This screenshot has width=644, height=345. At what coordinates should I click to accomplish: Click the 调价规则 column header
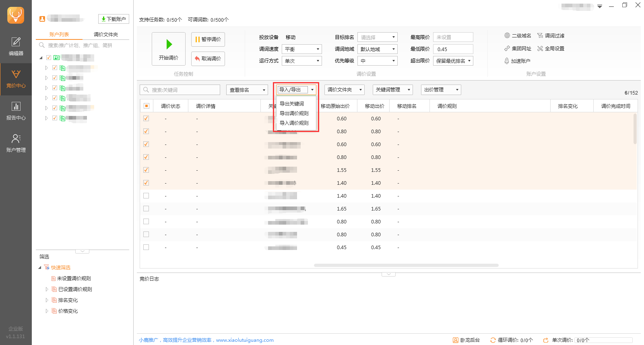(x=489, y=106)
